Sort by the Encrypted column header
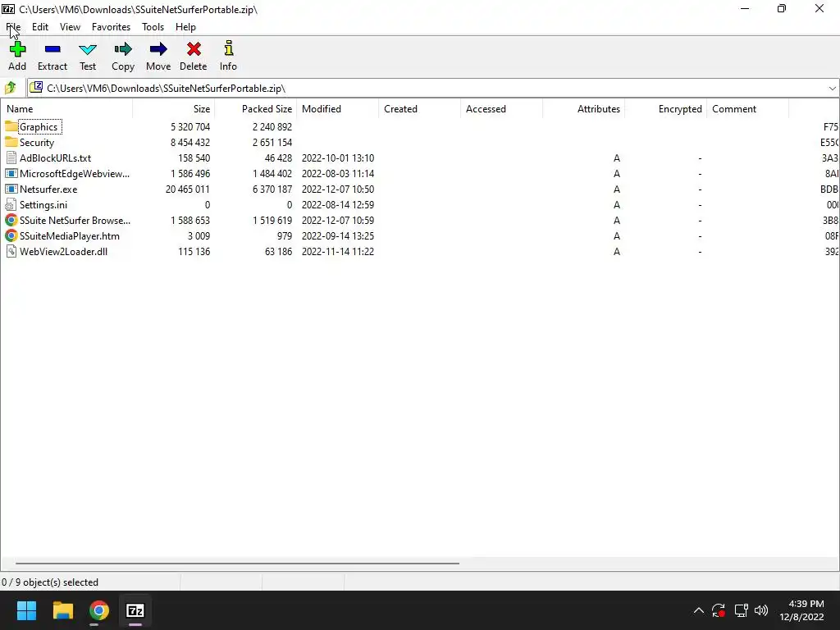Viewport: 840px width, 630px height. click(x=665, y=109)
